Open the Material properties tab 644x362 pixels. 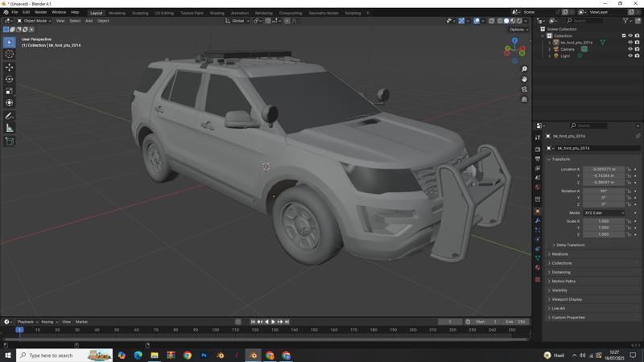[x=538, y=268]
